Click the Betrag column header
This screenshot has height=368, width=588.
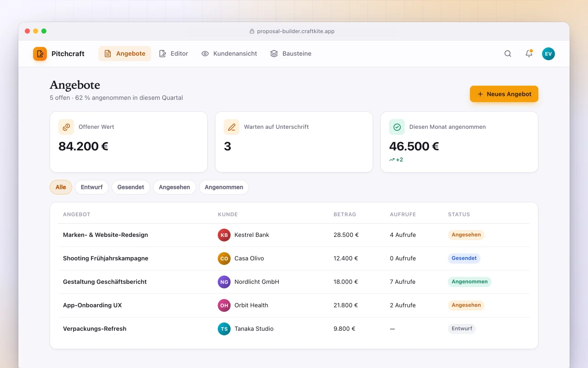(345, 214)
